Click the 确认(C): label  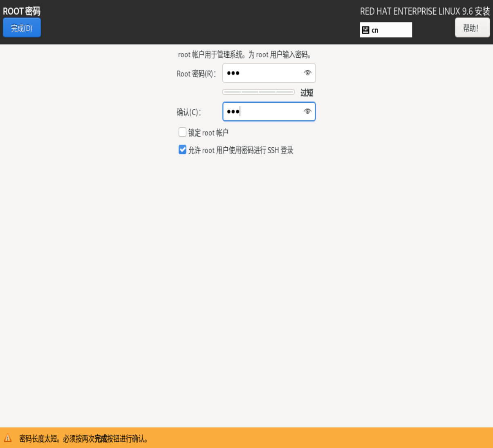tap(189, 112)
